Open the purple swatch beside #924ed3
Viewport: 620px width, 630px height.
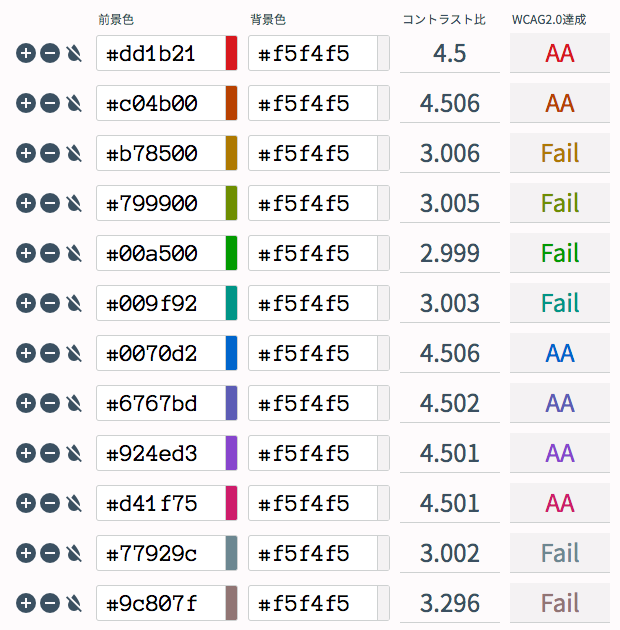[231, 453]
